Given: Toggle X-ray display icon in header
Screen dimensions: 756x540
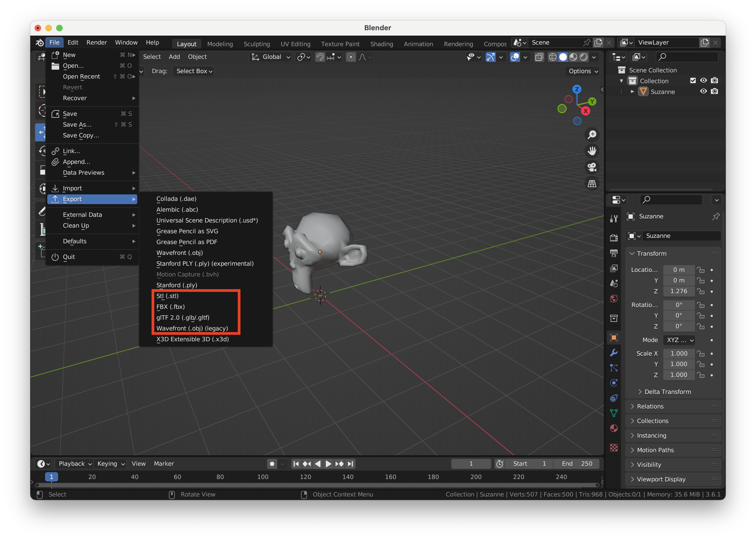Looking at the screenshot, I should pyautogui.click(x=539, y=57).
